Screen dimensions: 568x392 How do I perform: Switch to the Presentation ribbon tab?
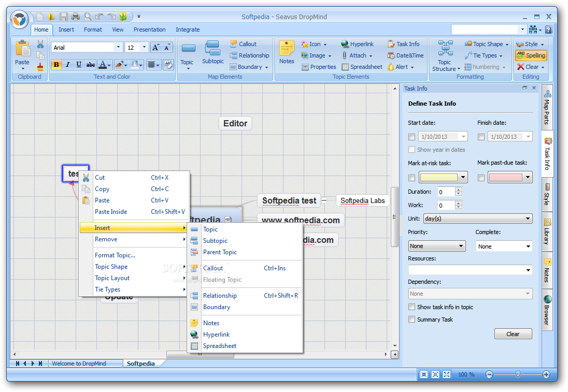149,30
